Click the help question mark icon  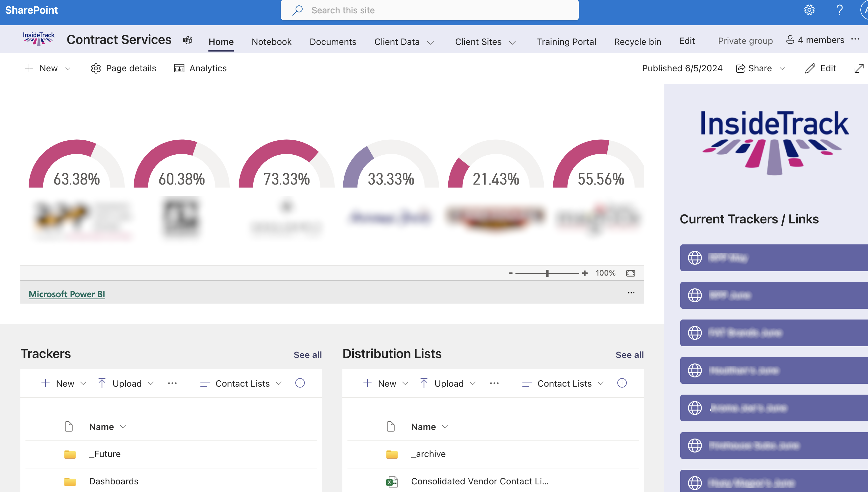839,10
